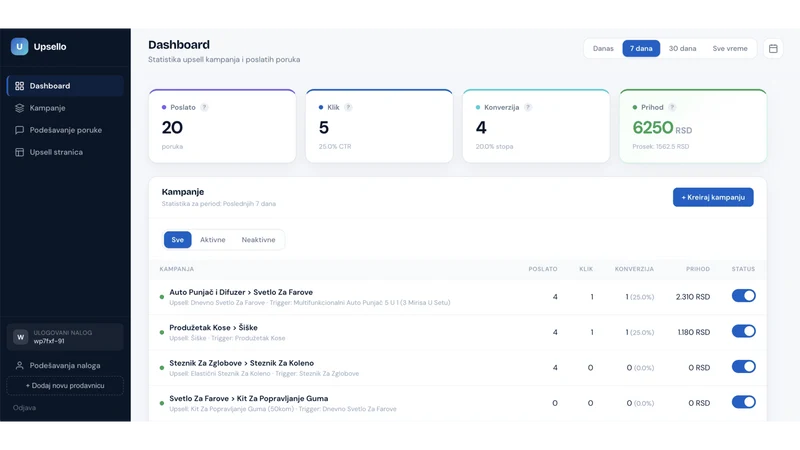800x450 pixels.
Task: Click the Podešavanje poruke chat icon
Action: [19, 130]
